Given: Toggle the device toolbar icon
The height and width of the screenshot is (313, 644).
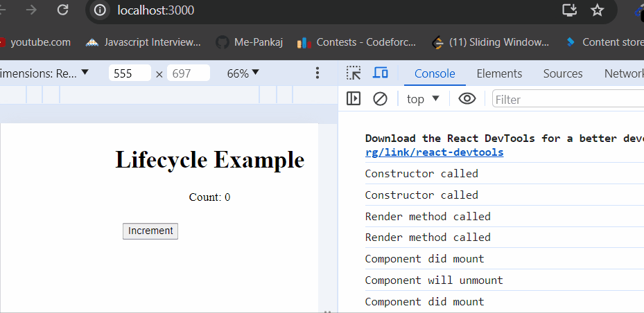Looking at the screenshot, I should pos(381,73).
